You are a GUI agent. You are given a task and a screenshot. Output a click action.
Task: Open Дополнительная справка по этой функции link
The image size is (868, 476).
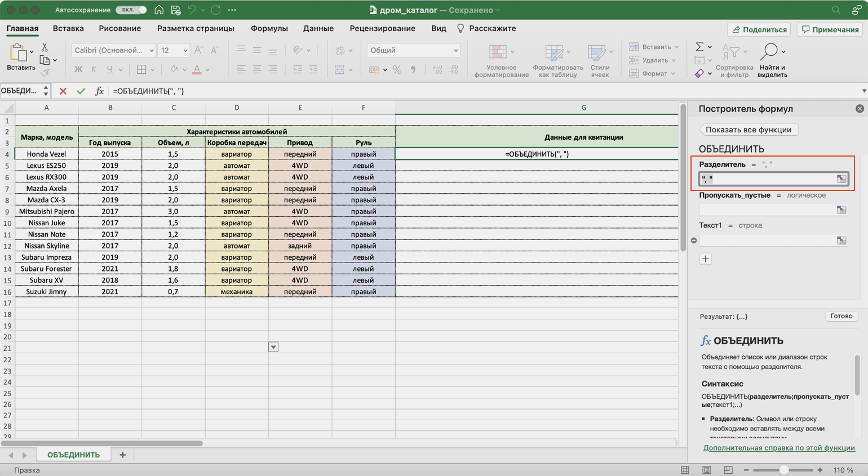pos(778,448)
